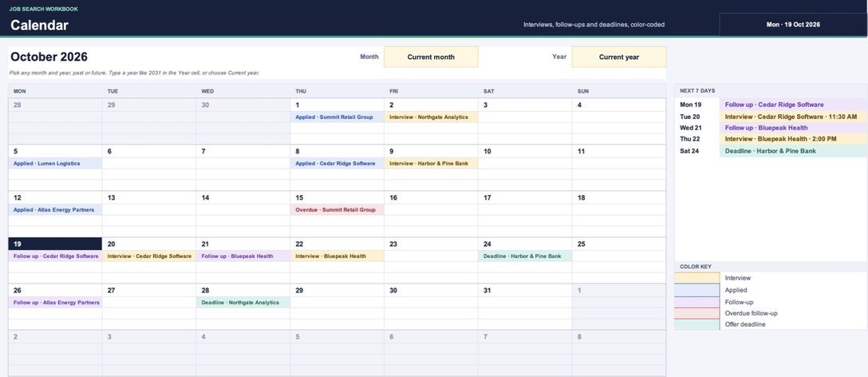Click the Offer deadline legend label
Viewport: 868px width, 377px height.
point(745,324)
